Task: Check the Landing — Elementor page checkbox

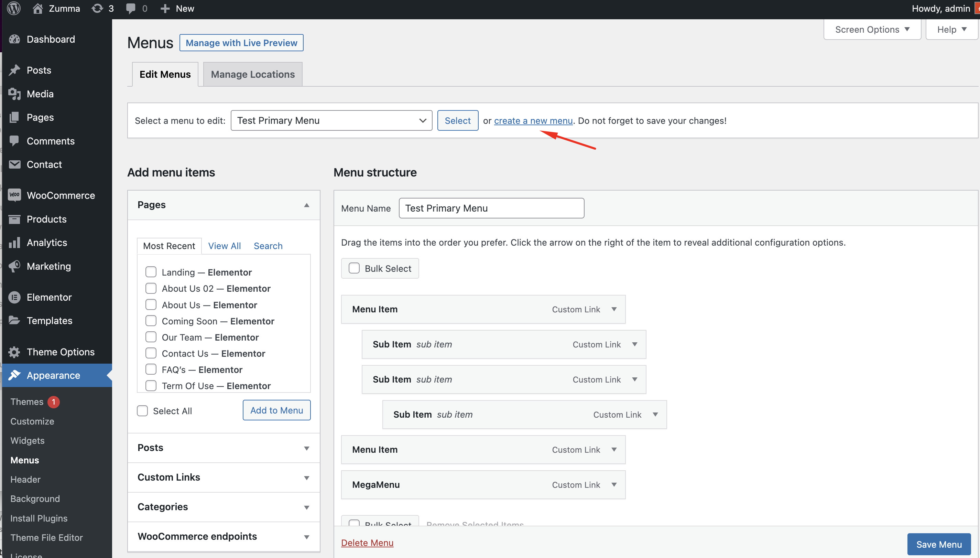Action: point(151,272)
